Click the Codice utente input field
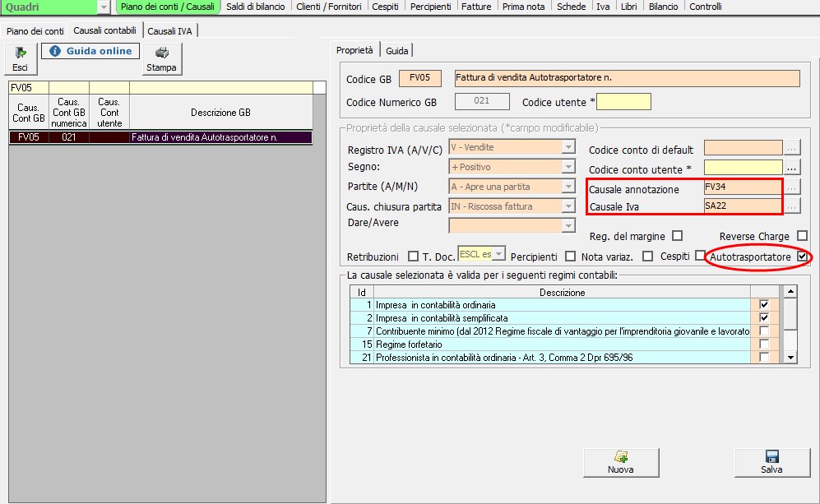The image size is (820, 504). pos(623,102)
